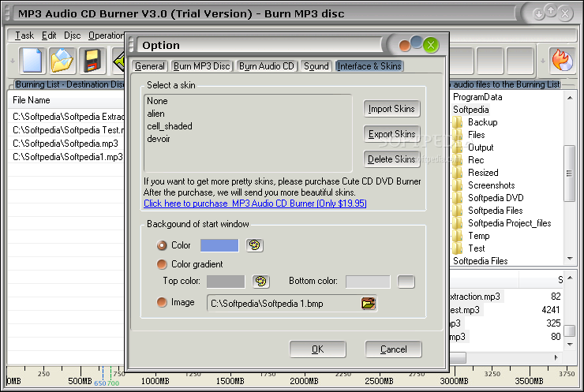Select ProgramData in folder tree
Image resolution: width=584 pixels, height=392 pixels.
click(x=477, y=97)
